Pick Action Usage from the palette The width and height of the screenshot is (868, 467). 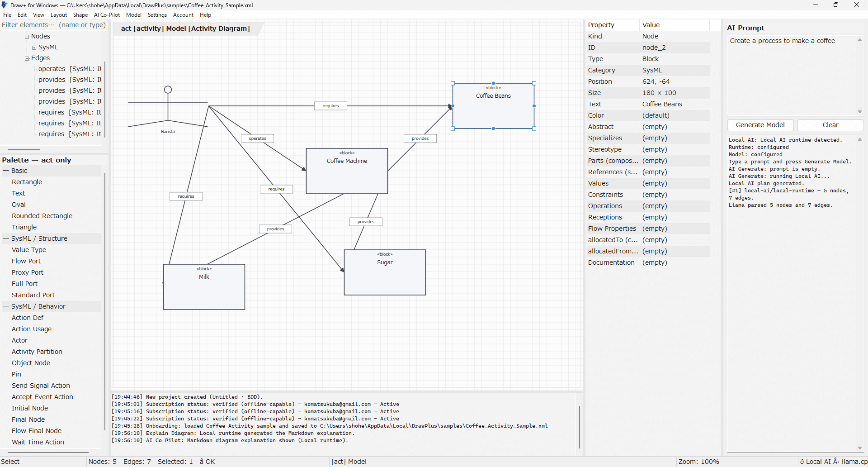[x=32, y=329]
